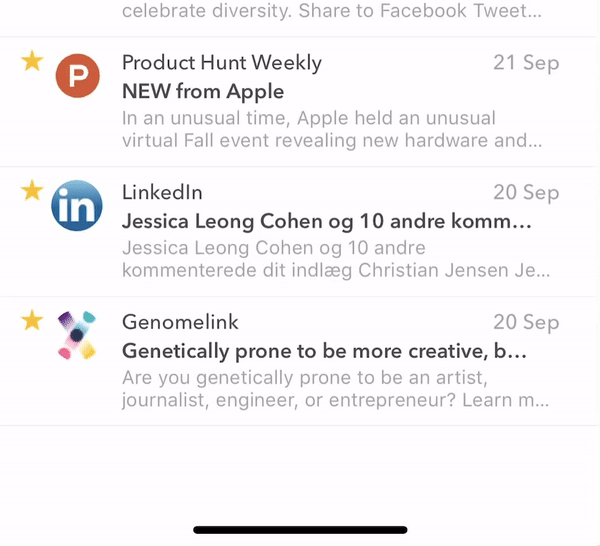Click the 20 Sep date on Genomelink email
The height and width of the screenshot is (546, 600).
click(x=526, y=322)
